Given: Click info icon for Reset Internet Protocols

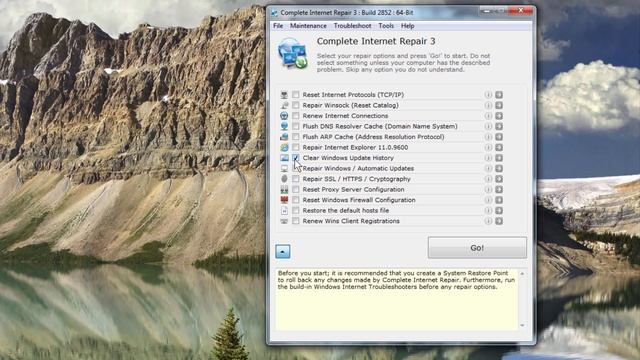Looking at the screenshot, I should 488,95.
